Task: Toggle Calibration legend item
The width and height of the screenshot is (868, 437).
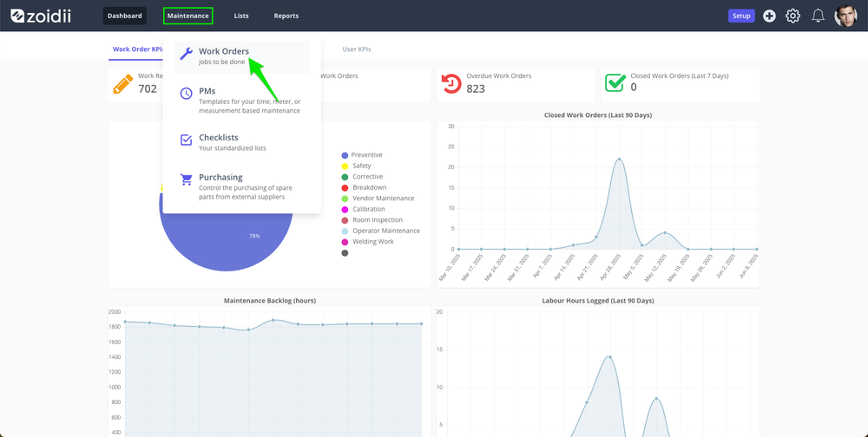Action: pos(363,209)
